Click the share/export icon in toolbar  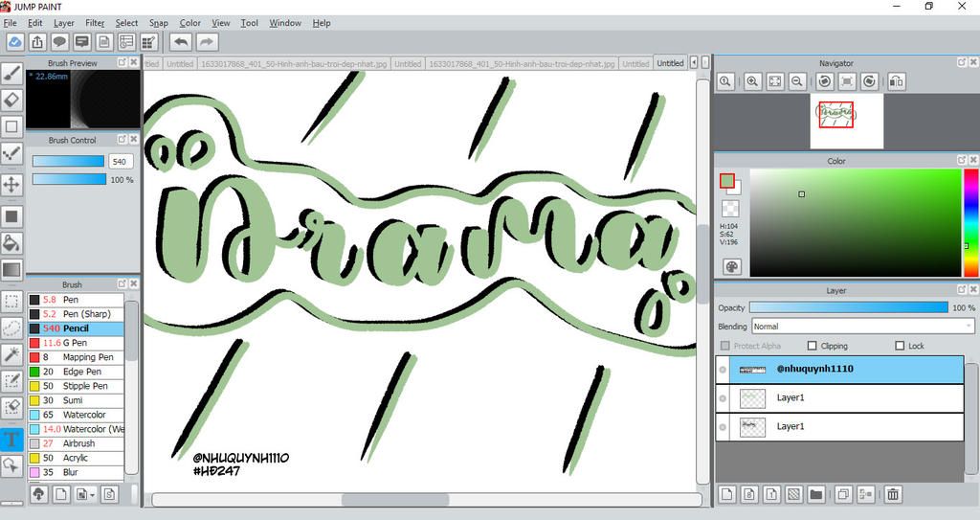point(37,42)
